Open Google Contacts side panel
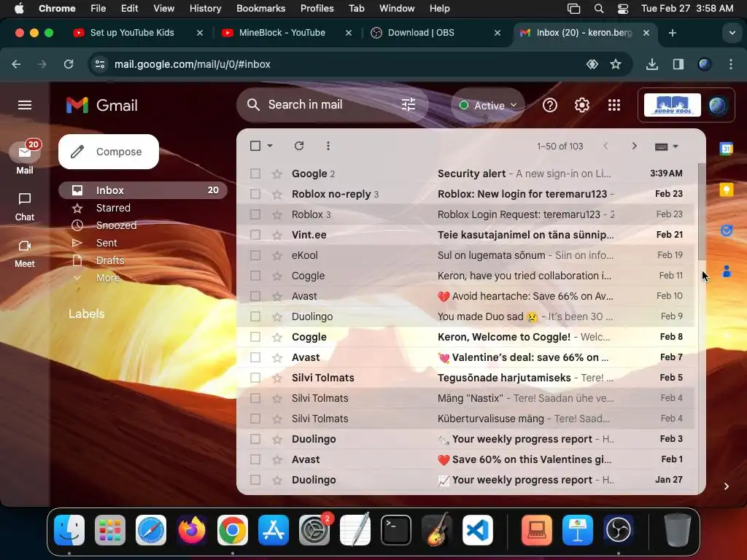 click(x=726, y=271)
